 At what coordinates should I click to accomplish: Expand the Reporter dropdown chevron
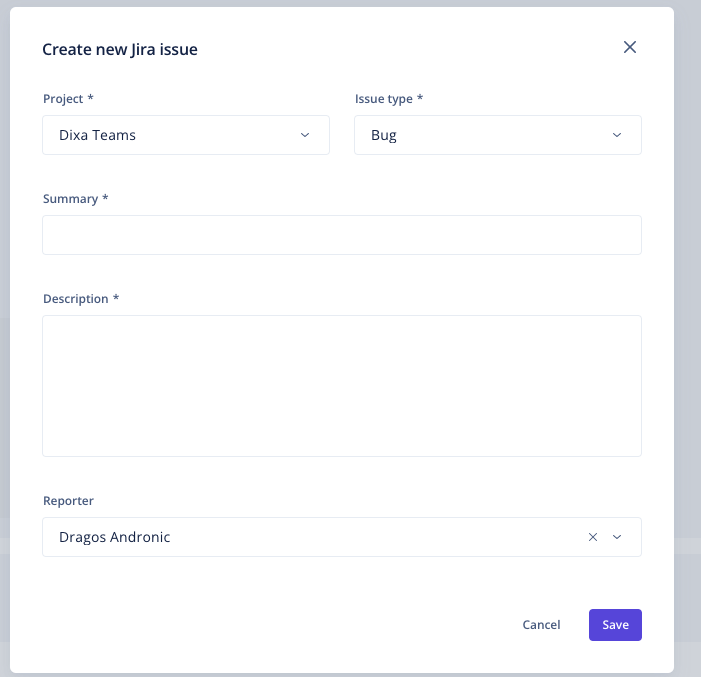(x=617, y=537)
